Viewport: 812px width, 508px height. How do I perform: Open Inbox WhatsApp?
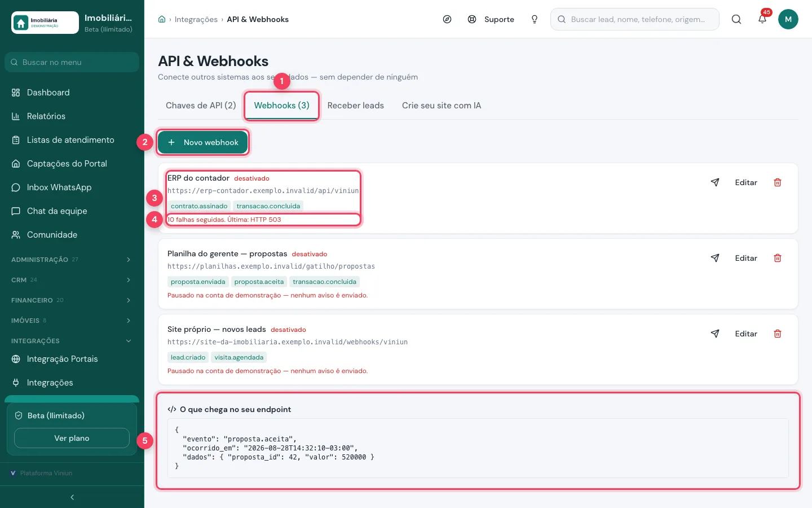(72, 187)
